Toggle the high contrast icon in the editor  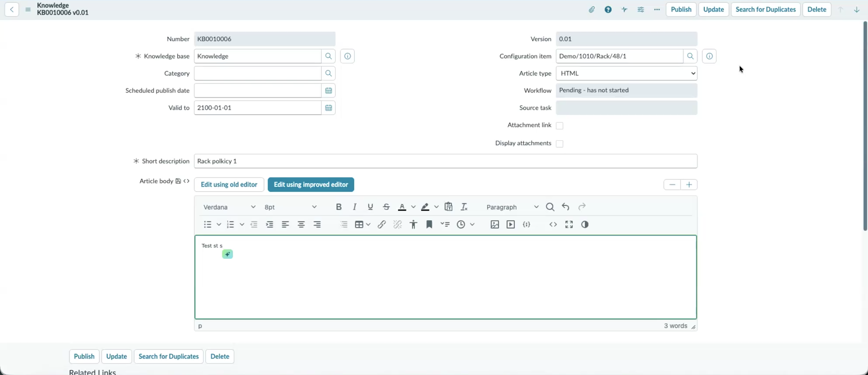(585, 224)
